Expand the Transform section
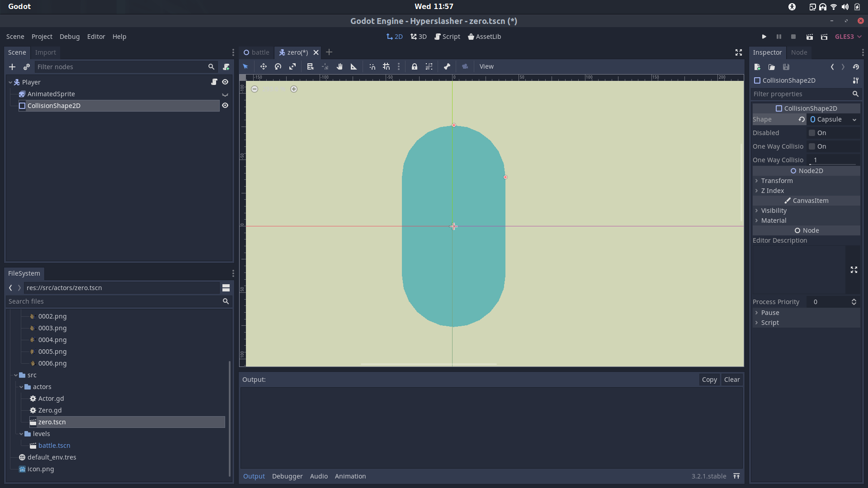This screenshot has height=488, width=868. click(757, 181)
